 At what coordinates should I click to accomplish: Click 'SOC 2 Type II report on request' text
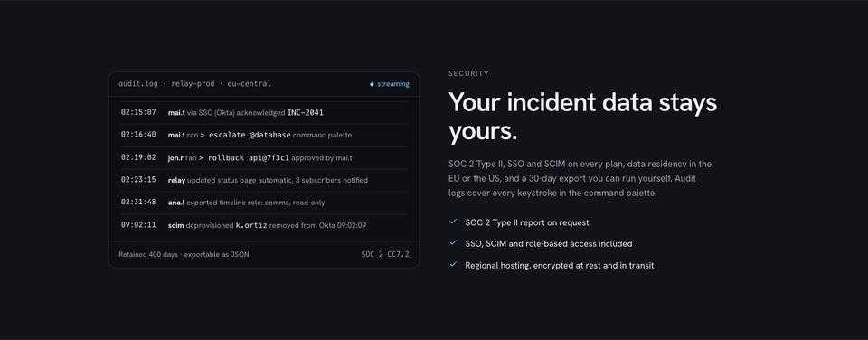tap(527, 222)
